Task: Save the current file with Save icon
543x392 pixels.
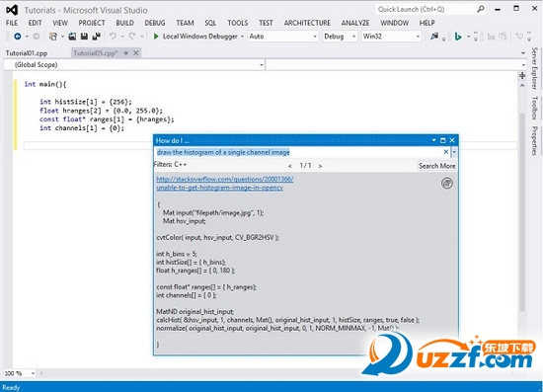Action: 84,37
